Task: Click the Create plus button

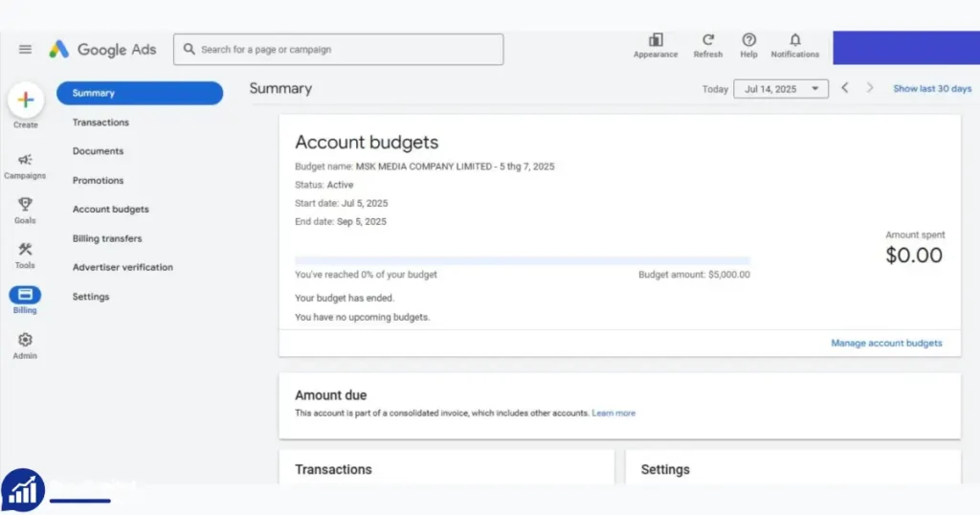Action: pos(26,100)
